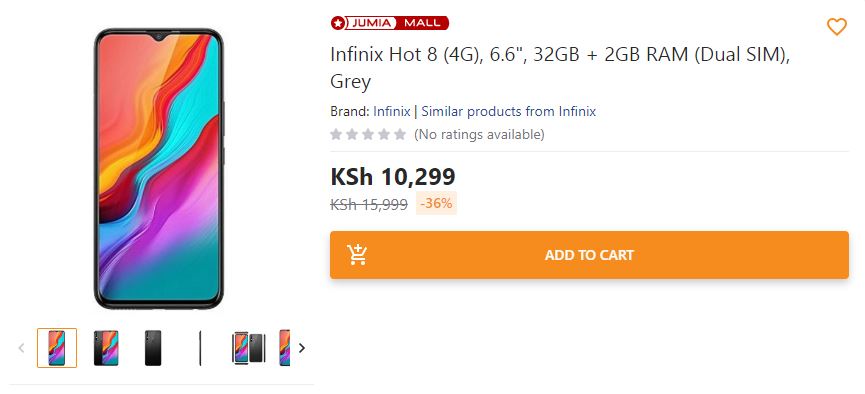
Task: Add Infinix Hot 8 to cart
Action: 589,255
